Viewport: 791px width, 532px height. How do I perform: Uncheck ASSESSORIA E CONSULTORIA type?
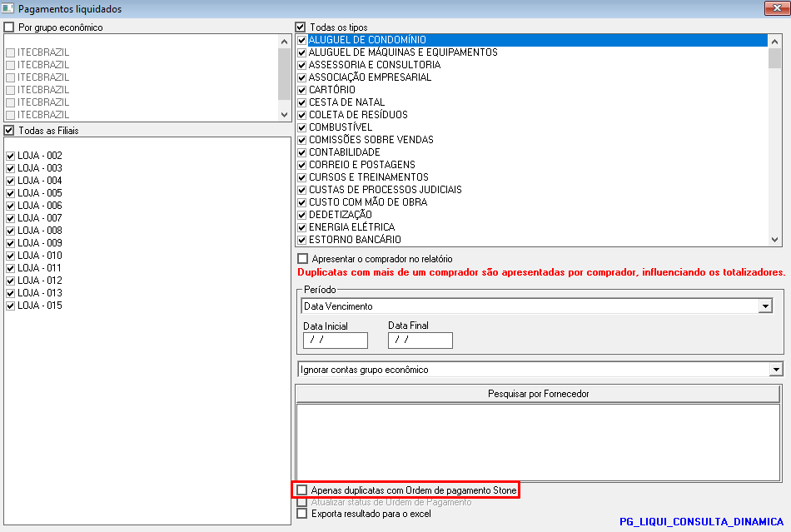[302, 65]
